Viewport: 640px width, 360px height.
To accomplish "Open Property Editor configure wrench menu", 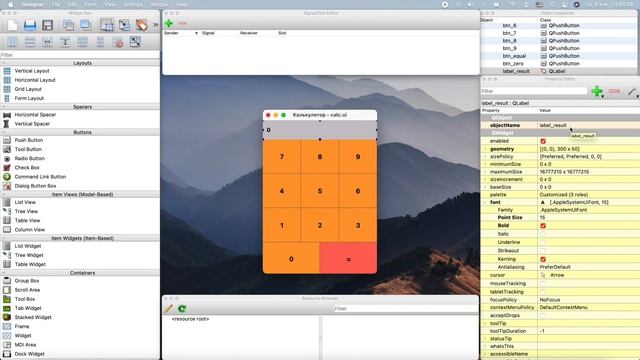I will point(632,91).
